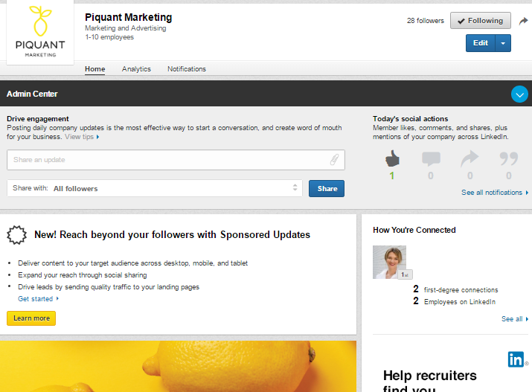The image size is (532, 392).
Task: Click the Get started link
Action: pyautogui.click(x=39, y=299)
